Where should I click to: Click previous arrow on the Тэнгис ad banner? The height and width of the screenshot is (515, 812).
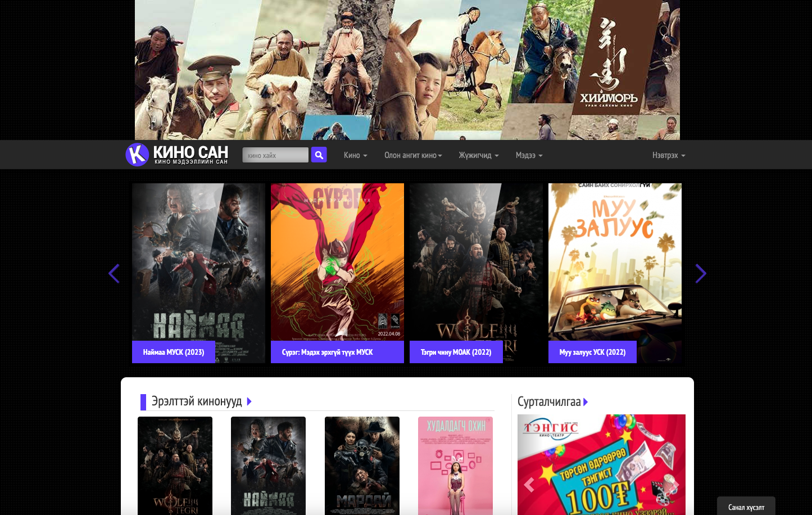[529, 484]
